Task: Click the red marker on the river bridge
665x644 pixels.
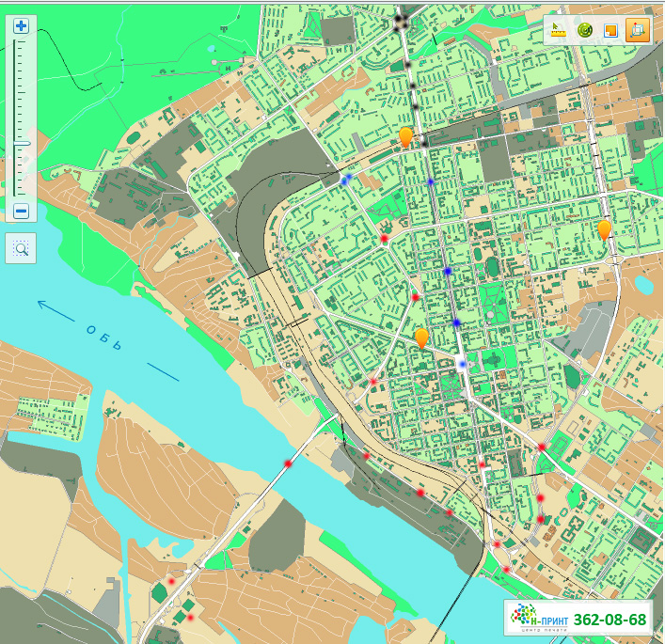Action: click(288, 463)
